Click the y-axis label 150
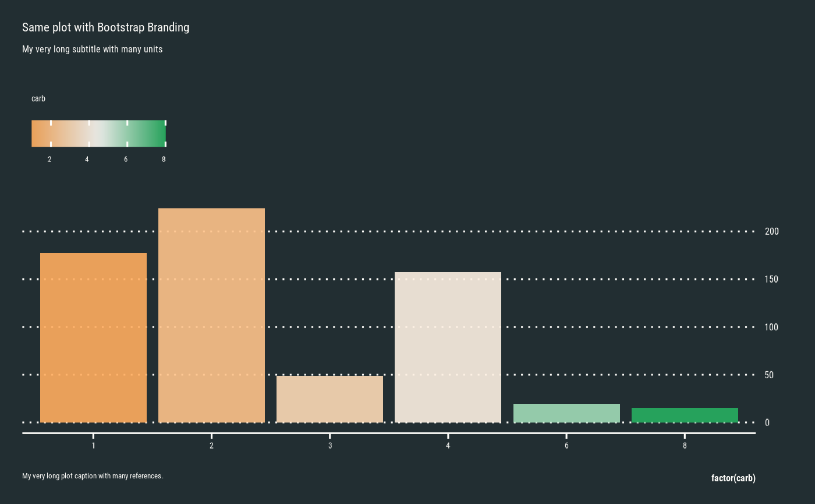The width and height of the screenshot is (815, 504). 772,279
